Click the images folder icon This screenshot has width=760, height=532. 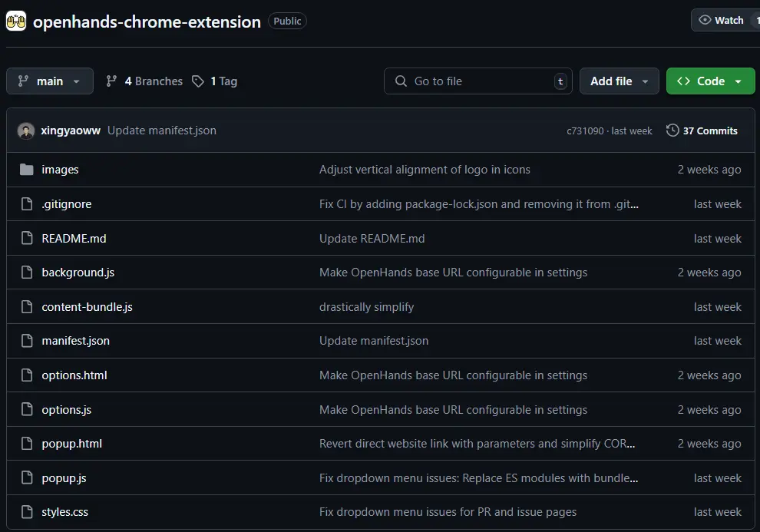click(x=27, y=170)
